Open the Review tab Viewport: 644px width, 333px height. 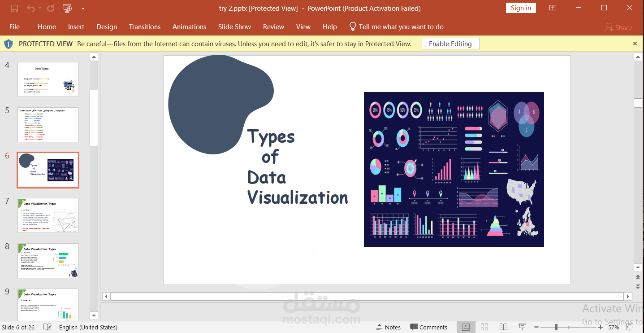click(x=273, y=27)
